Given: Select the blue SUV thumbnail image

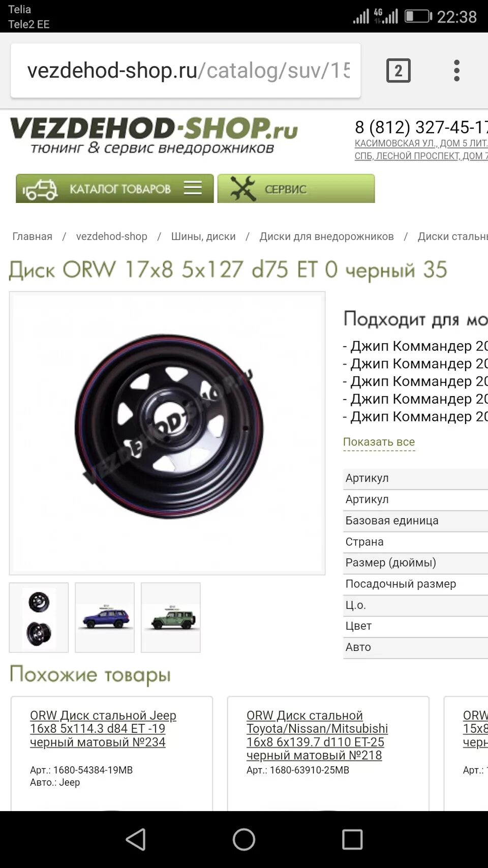Looking at the screenshot, I should pos(105,617).
